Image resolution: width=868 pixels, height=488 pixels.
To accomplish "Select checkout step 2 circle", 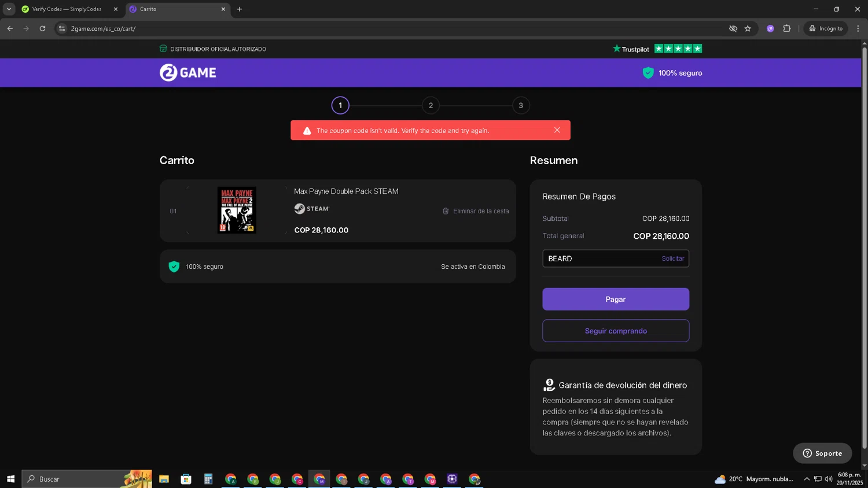I will click(x=431, y=105).
